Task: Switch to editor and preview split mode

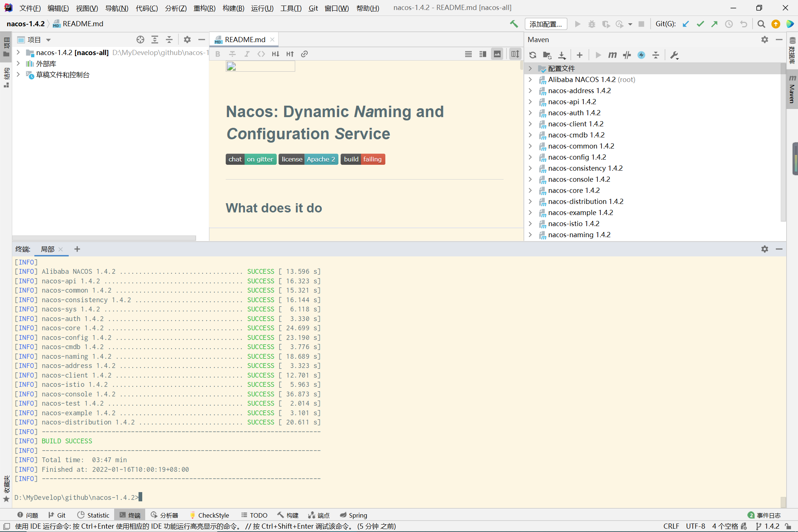Action: pyautogui.click(x=483, y=54)
